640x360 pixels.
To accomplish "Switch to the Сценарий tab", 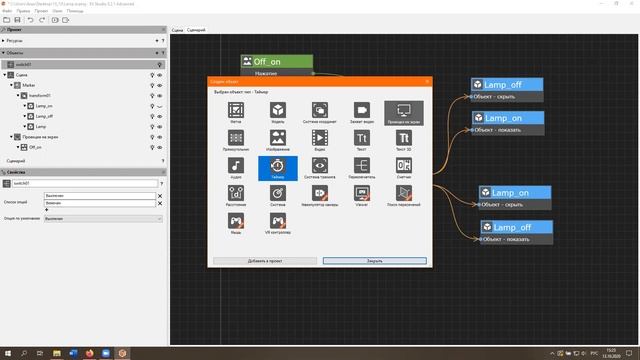I will (196, 30).
